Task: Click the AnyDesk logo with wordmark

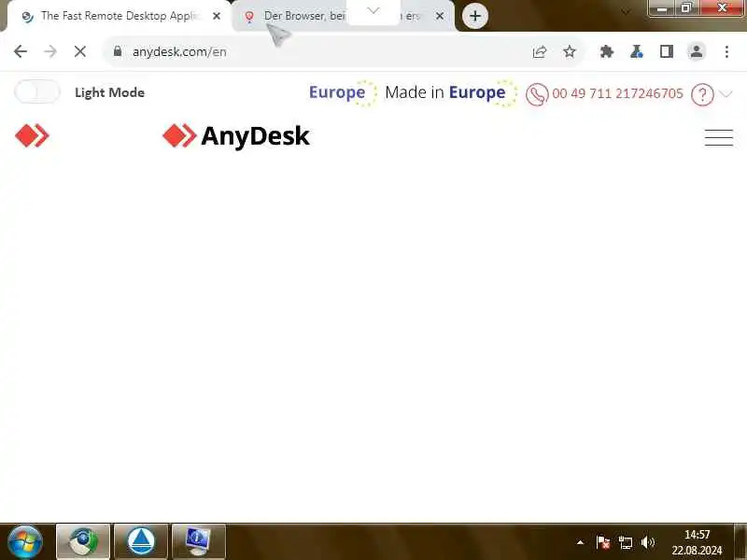Action: click(236, 135)
